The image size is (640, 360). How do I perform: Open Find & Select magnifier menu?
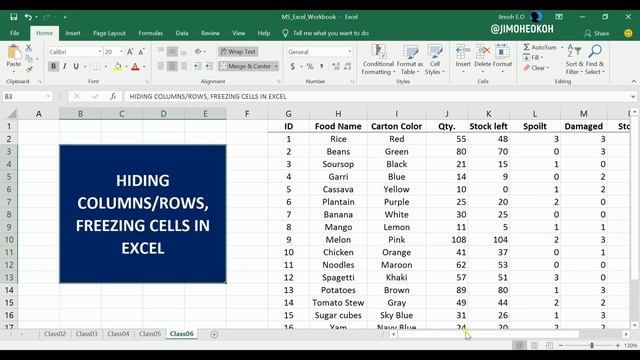click(x=595, y=60)
